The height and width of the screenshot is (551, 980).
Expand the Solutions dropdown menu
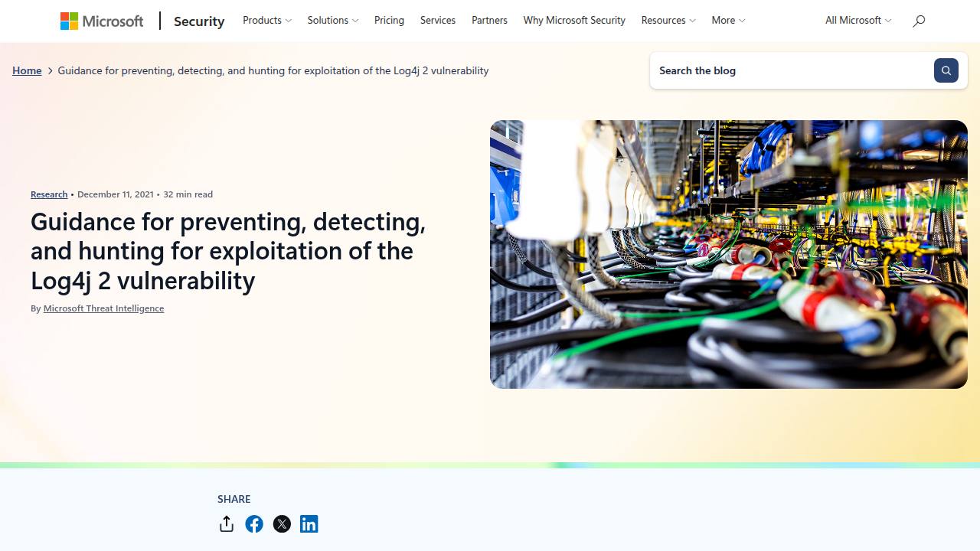[x=333, y=21]
